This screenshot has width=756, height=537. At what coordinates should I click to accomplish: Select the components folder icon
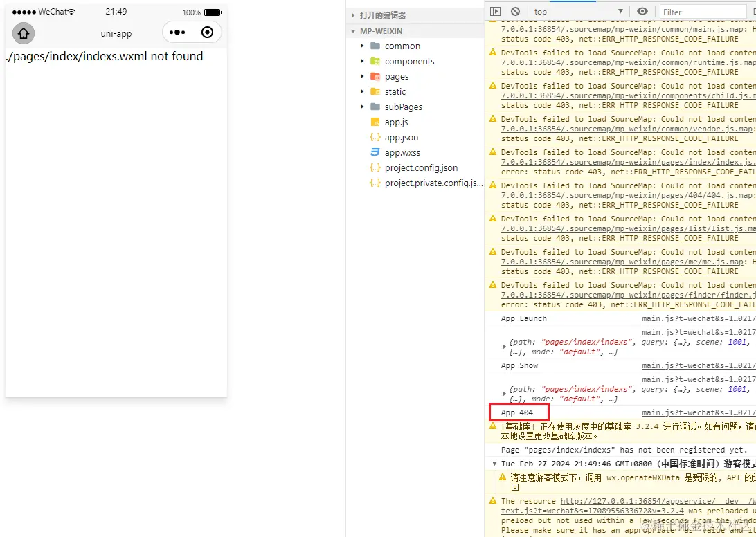pyautogui.click(x=375, y=61)
